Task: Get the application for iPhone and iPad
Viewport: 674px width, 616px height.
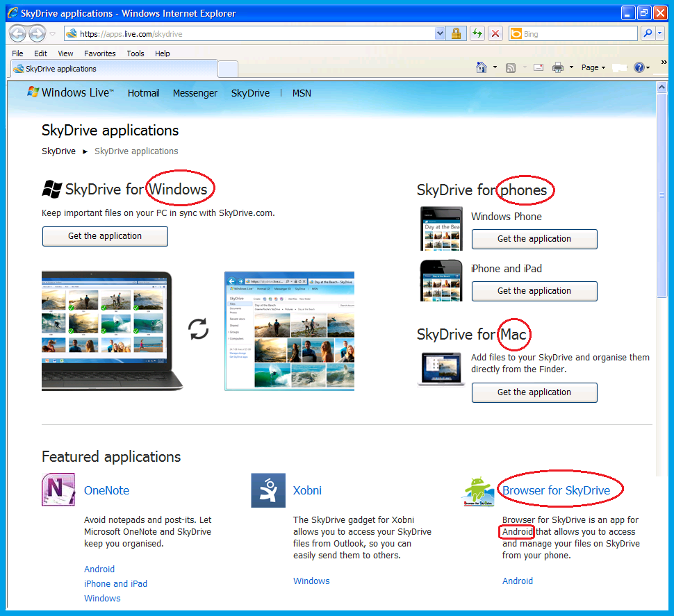Action: tap(534, 291)
